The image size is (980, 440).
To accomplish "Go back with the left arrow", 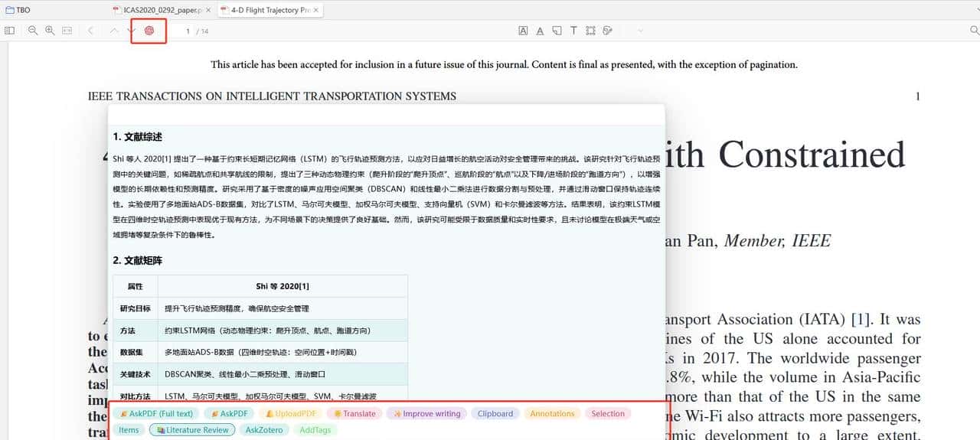I will (90, 31).
